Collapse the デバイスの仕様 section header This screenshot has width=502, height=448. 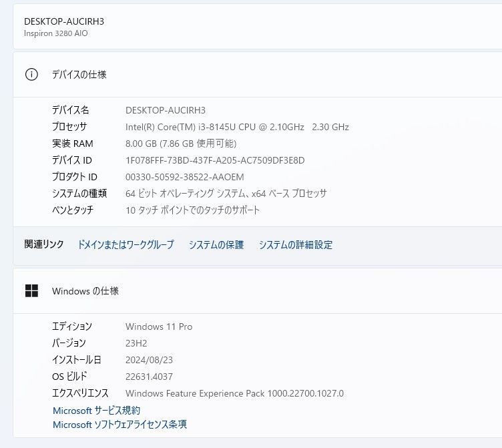click(x=258, y=75)
